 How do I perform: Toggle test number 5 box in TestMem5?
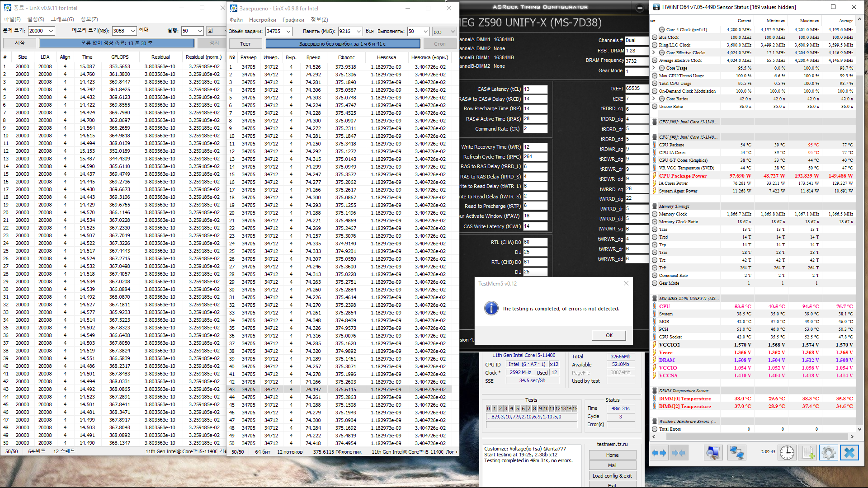pos(517,408)
